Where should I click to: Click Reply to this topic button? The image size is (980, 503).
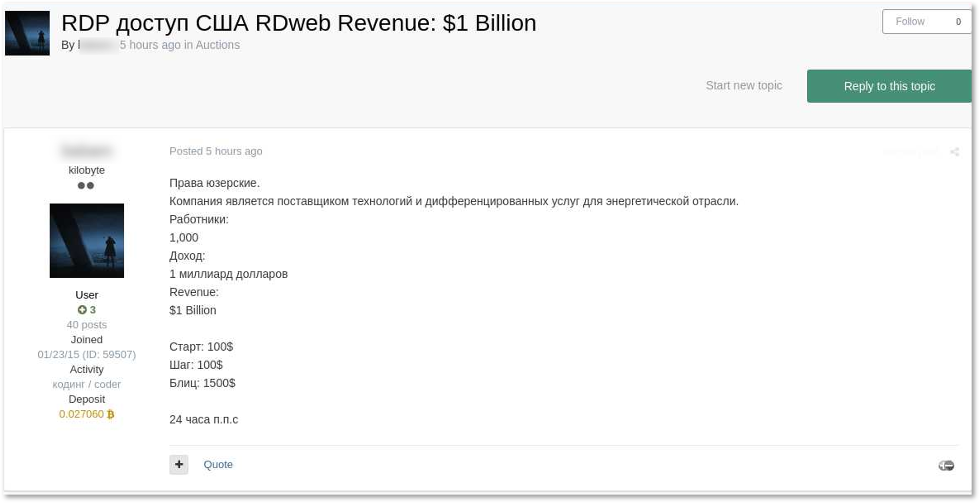click(889, 86)
